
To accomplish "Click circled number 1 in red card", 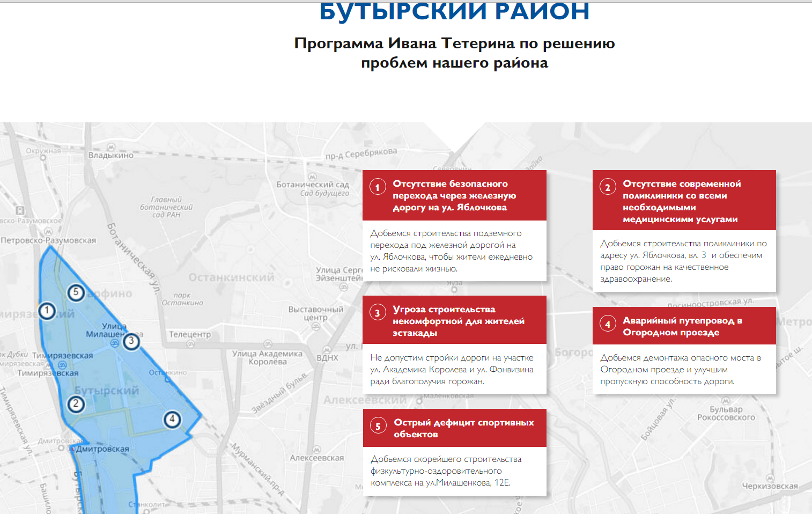I will tap(378, 187).
